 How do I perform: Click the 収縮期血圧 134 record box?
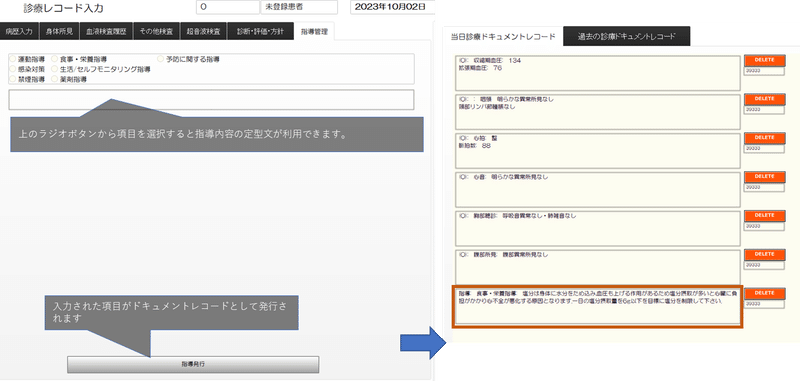[598, 73]
